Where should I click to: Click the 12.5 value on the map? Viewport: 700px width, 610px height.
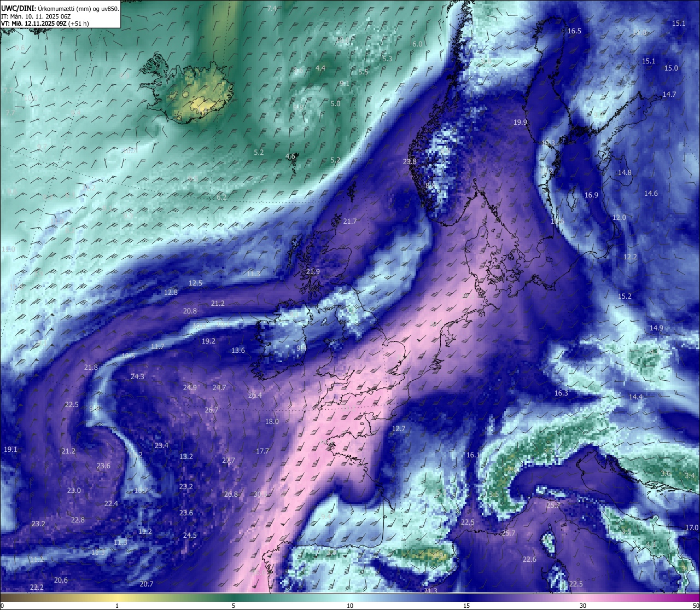(195, 283)
